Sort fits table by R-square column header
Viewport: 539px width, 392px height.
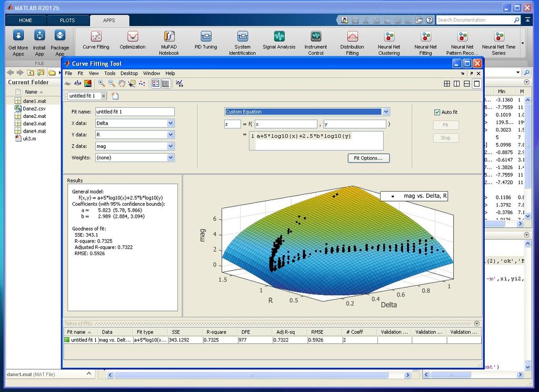point(220,332)
